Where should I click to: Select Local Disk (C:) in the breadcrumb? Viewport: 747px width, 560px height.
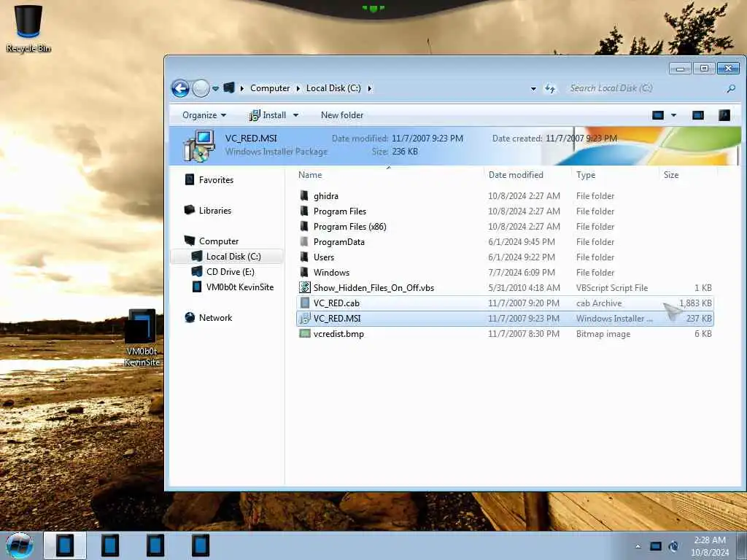click(x=333, y=88)
